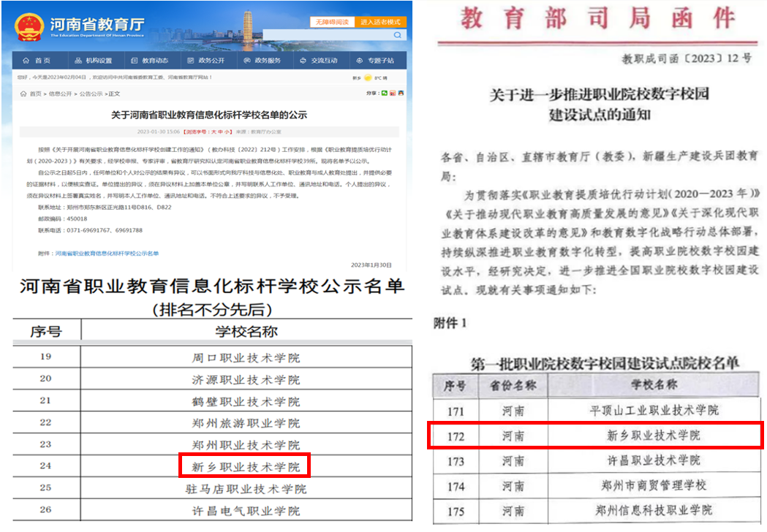The width and height of the screenshot is (767, 532).
Task: Click the number 172 in right table
Action: (x=456, y=436)
